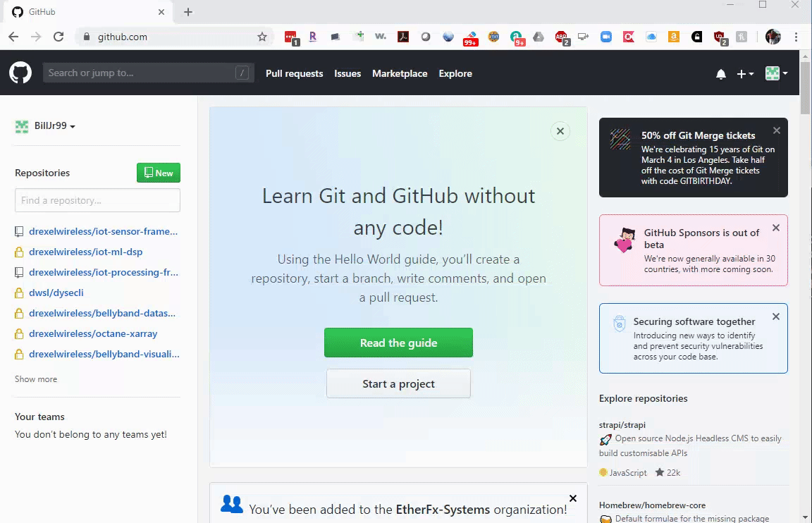This screenshot has height=523, width=812.
Task: Click Start a project button
Action: pos(398,383)
